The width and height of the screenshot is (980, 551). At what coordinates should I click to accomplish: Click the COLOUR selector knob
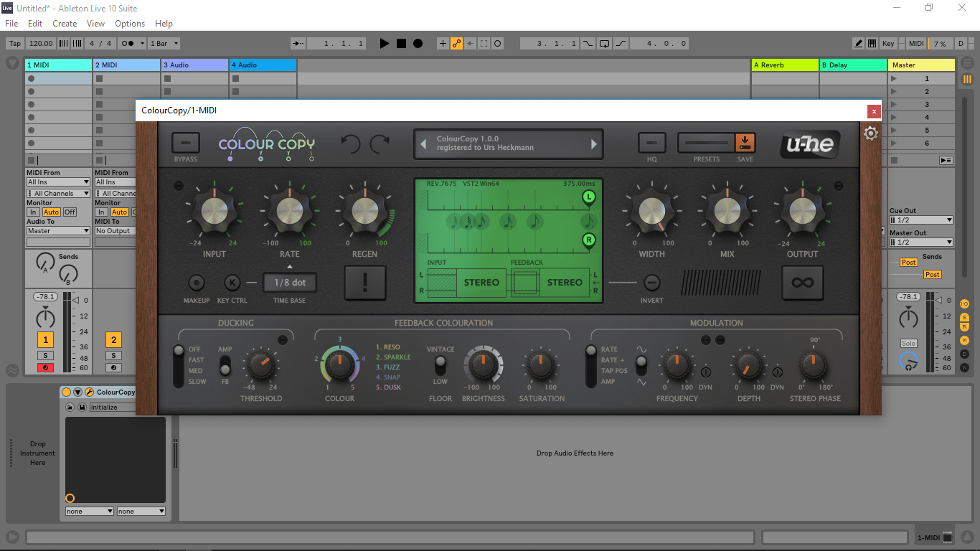pos(339,365)
